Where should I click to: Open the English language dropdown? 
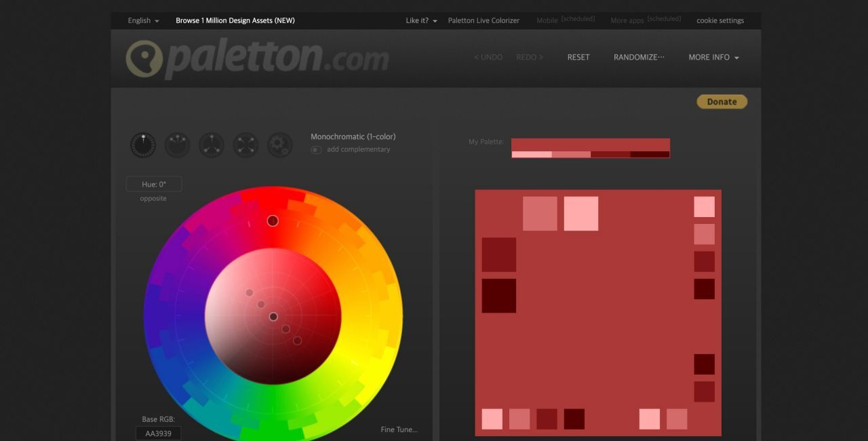click(143, 20)
